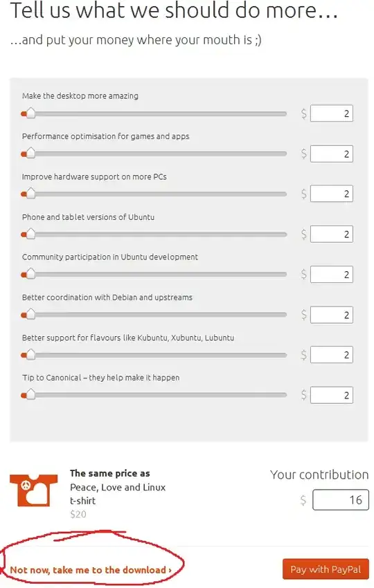The height and width of the screenshot is (588, 374).
Task: Click 'Not now, take me to the download' link
Action: [x=91, y=570]
